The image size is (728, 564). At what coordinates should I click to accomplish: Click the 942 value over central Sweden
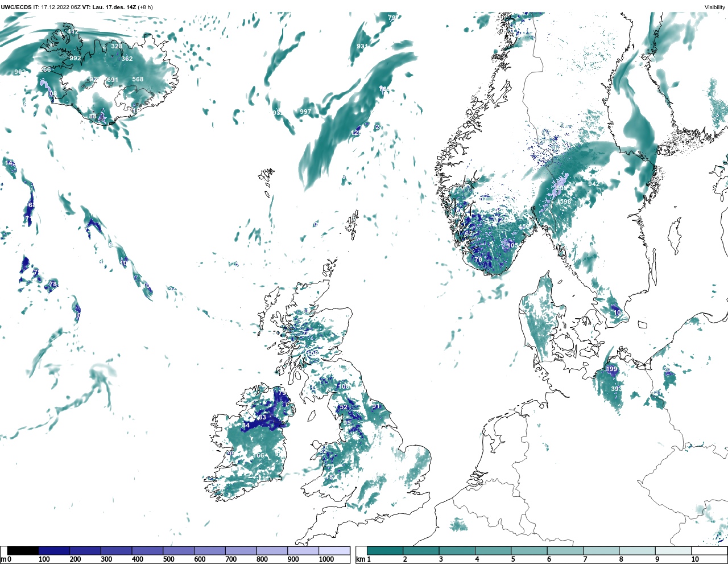pos(594,184)
